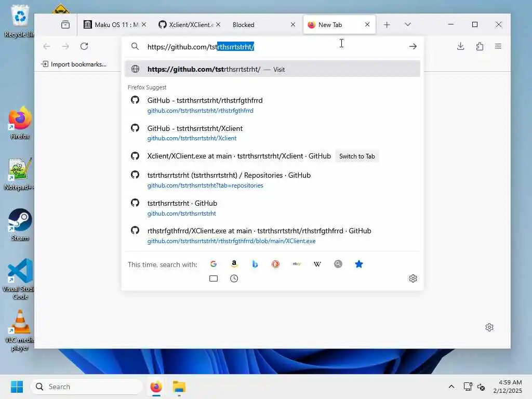The height and width of the screenshot is (399, 532).
Task: Search with Google this time
Action: pos(214,264)
